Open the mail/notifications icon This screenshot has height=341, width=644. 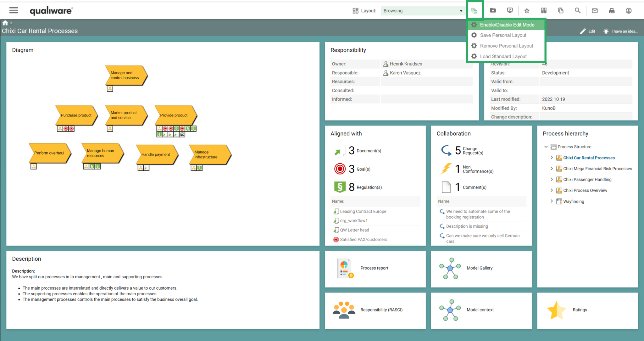coord(595,10)
